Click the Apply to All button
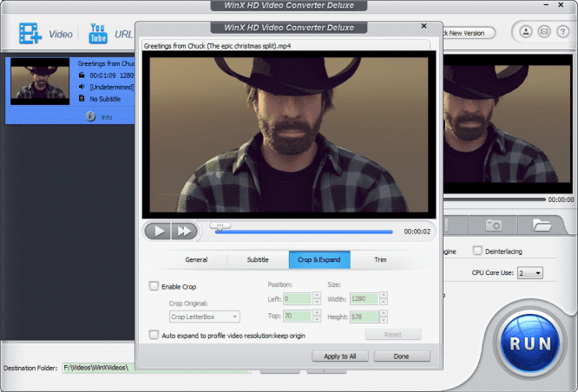Screen dimensions: 578x392 [340, 356]
